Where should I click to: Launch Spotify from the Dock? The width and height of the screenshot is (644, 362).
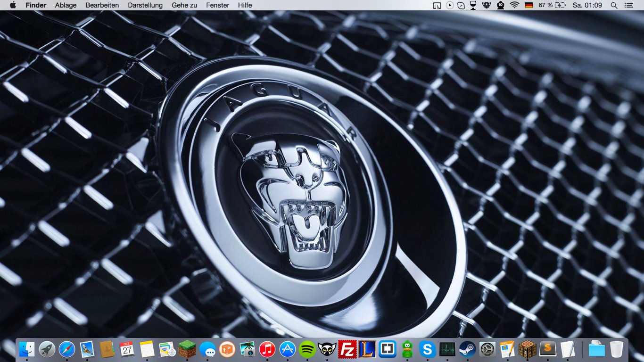307,349
